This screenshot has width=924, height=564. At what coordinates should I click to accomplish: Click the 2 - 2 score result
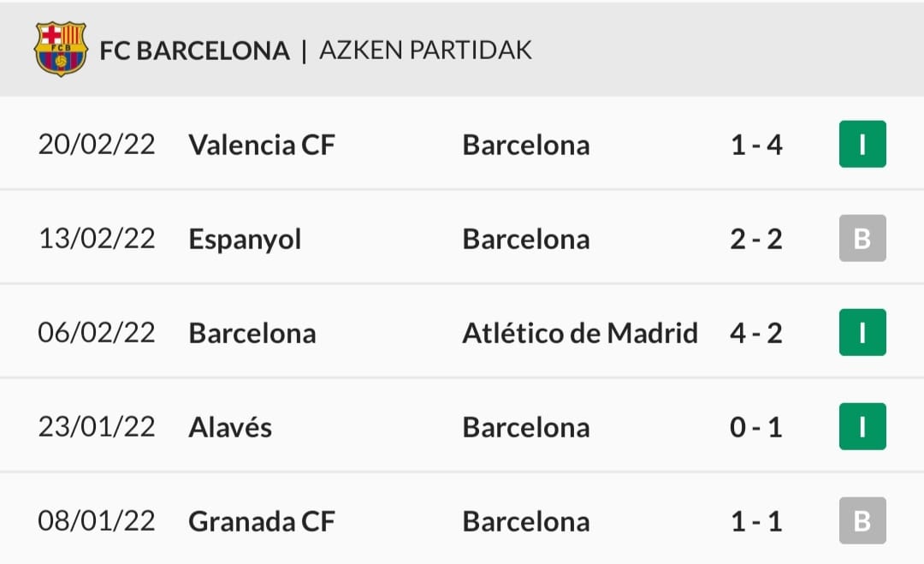click(756, 239)
